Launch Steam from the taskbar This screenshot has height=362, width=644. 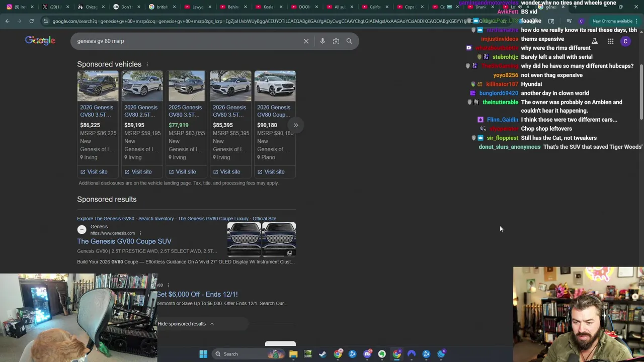click(x=323, y=354)
